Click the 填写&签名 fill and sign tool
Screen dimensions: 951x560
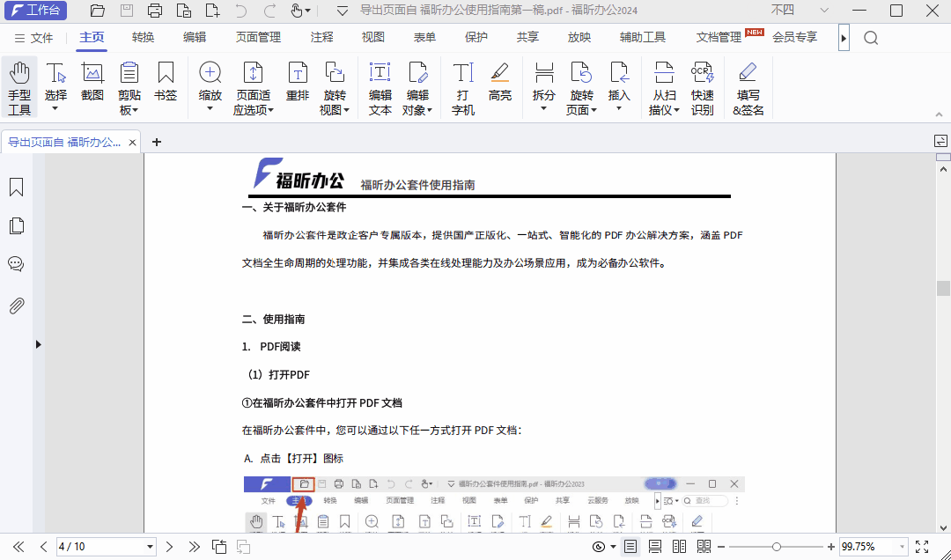pos(748,86)
